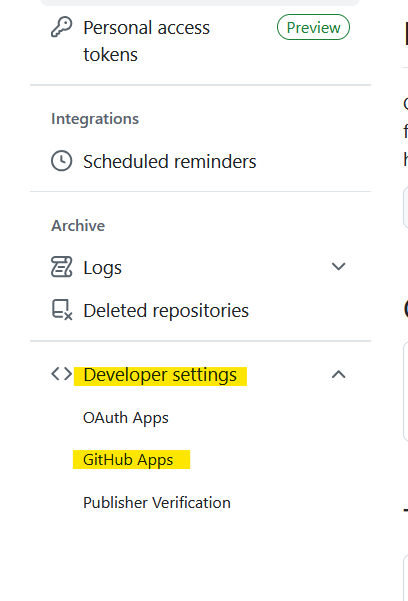The width and height of the screenshot is (408, 601).
Task: Collapse Developer settings with up chevron
Action: coord(338,374)
